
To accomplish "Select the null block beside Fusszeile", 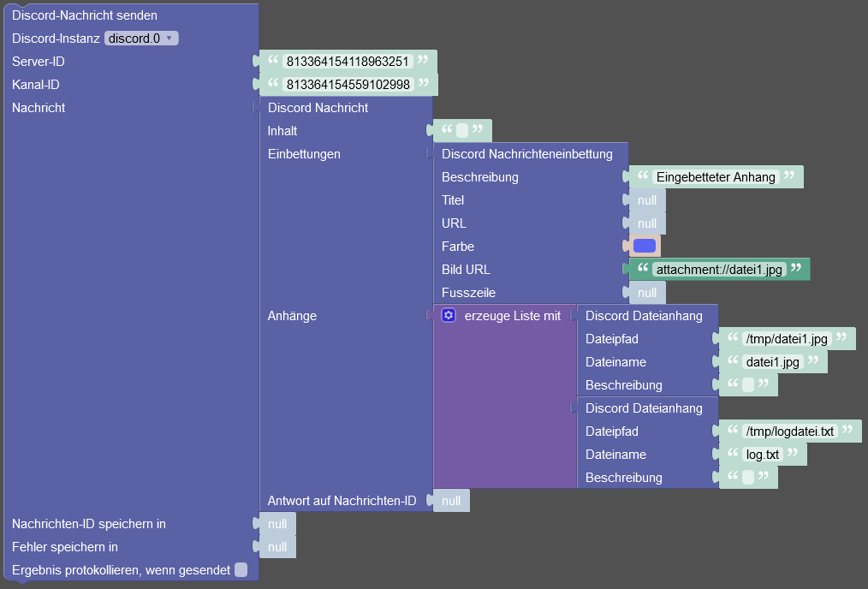I will coord(646,293).
